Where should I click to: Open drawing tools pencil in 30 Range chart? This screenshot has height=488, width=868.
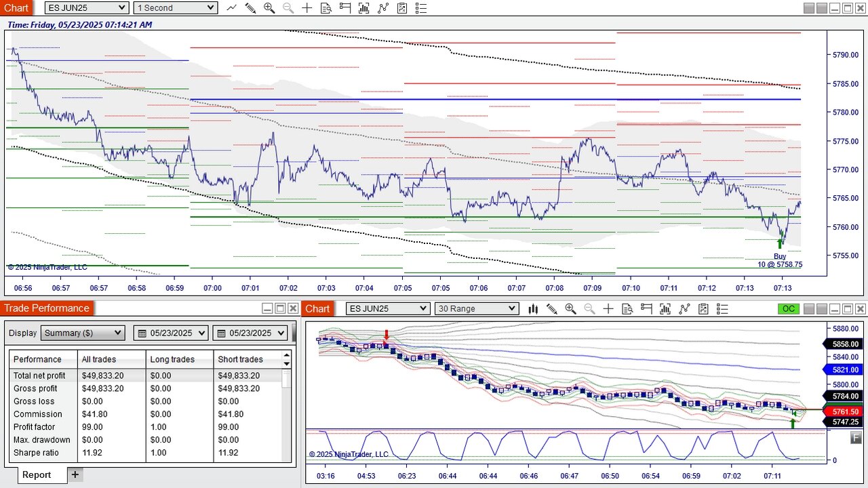551,309
